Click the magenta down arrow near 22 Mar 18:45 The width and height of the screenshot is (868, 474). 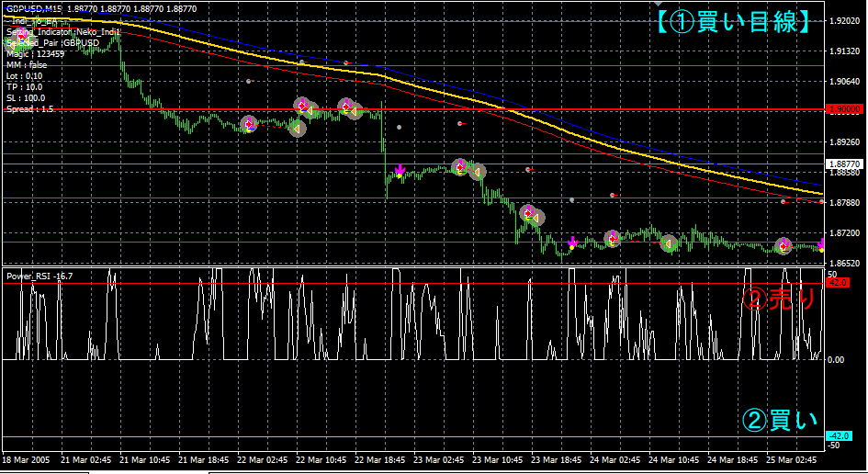pyautogui.click(x=400, y=169)
